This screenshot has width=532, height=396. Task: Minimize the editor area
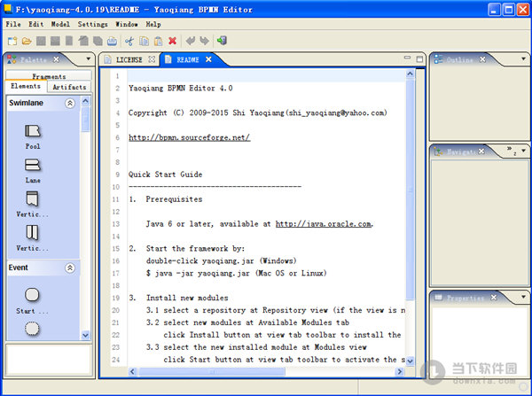point(408,58)
